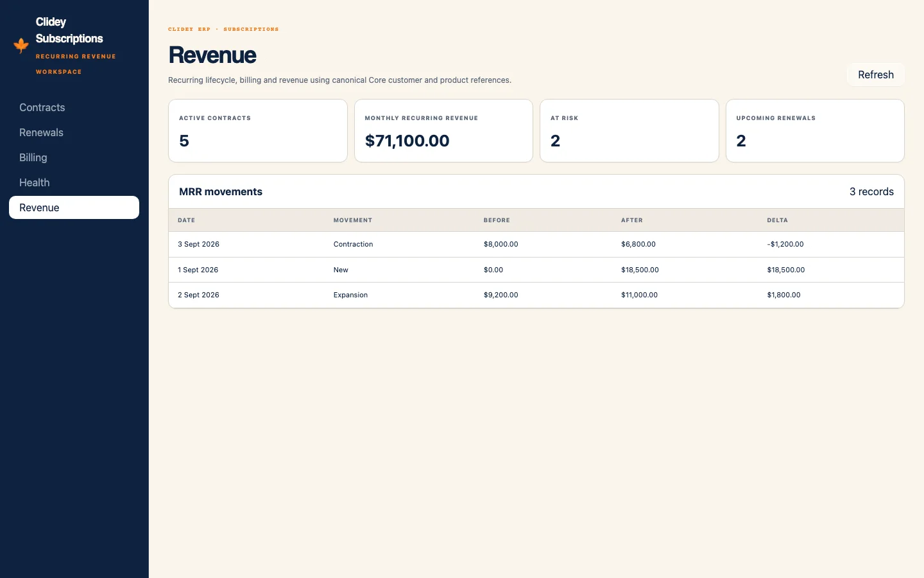The image size is (924, 578).
Task: Click the $11,000.00 after value
Action: pos(639,295)
